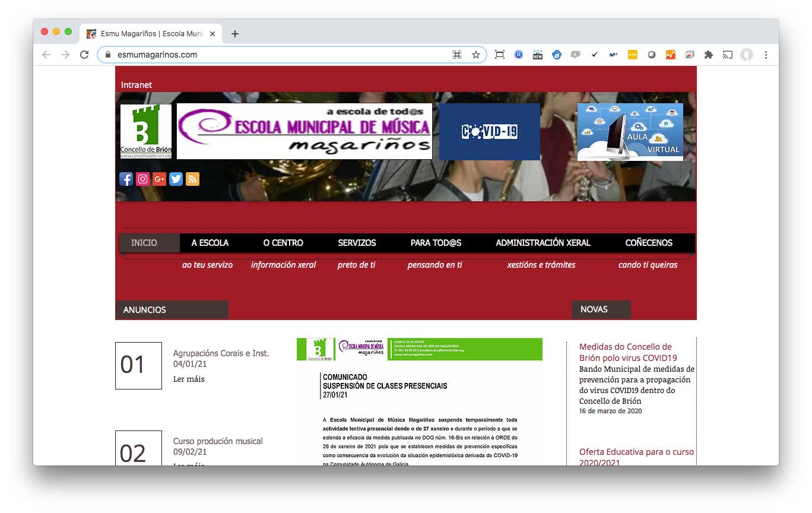Open the Chrome profile avatar
Screen dimensions: 812x513
pos(747,55)
